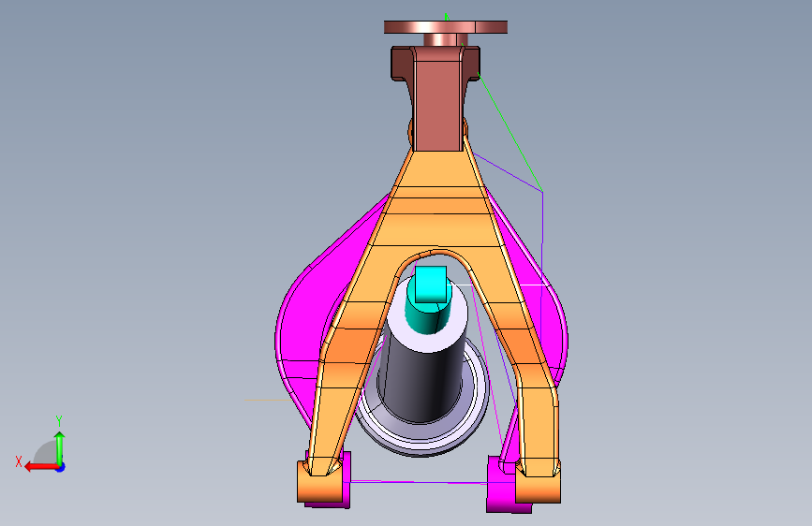
Task: Click the green Y axis arrow of triad
Action: point(60,447)
